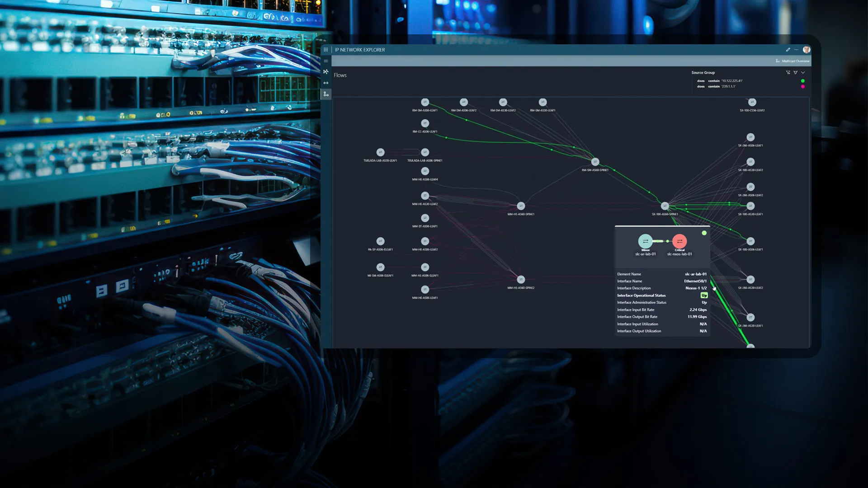This screenshot has height=488, width=868.
Task: Select the SX-100-CS36-LEAF2 node
Action: (x=752, y=102)
